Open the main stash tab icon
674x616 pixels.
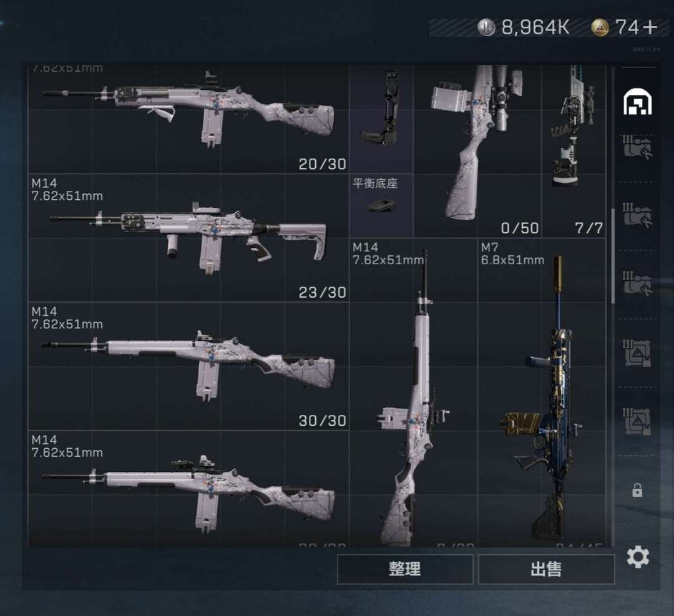(637, 102)
